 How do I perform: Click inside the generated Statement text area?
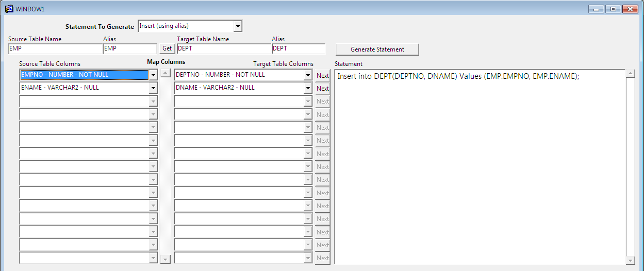(x=480, y=165)
